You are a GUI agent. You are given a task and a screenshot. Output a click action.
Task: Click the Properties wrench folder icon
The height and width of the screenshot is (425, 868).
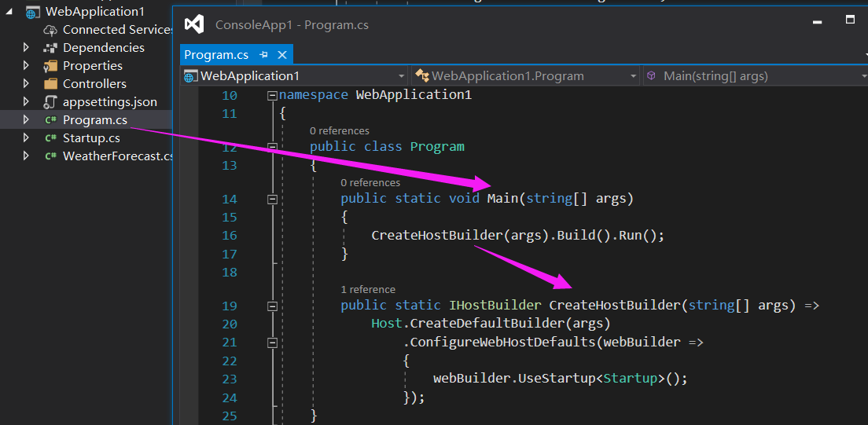click(50, 66)
